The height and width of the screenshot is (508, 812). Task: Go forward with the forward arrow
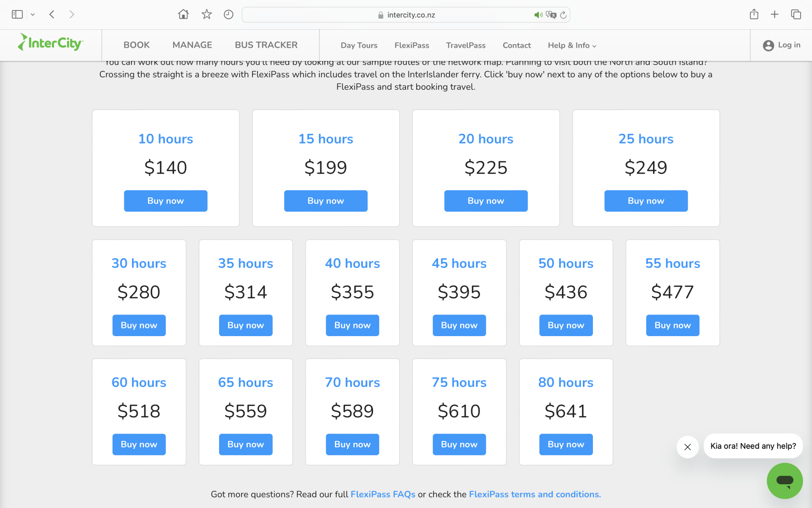pyautogui.click(x=72, y=14)
